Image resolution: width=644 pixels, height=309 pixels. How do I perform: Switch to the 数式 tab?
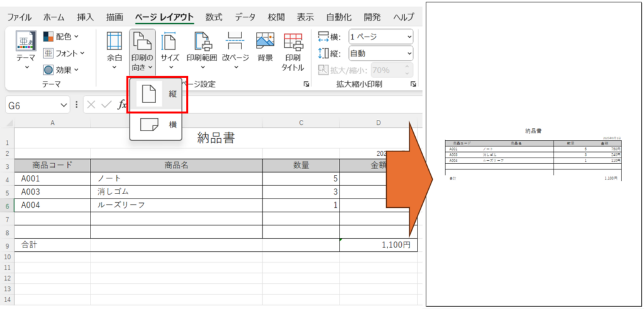(214, 17)
